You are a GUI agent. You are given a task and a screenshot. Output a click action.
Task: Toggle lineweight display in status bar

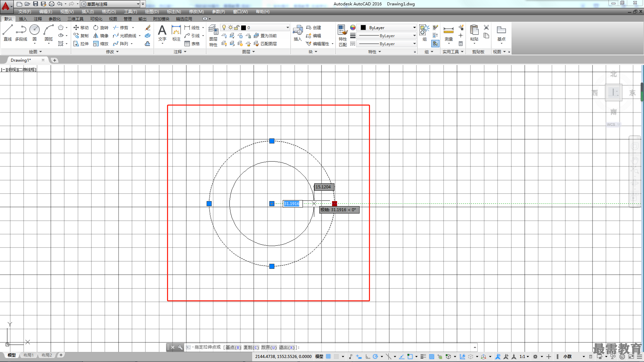coord(423,356)
